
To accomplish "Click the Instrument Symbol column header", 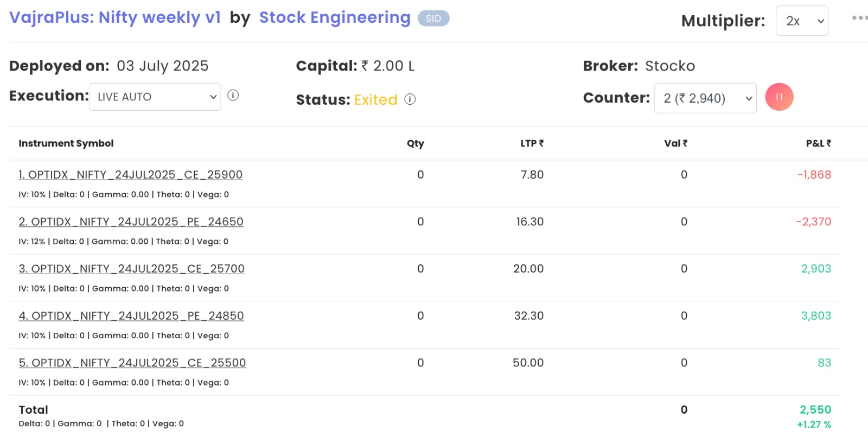I will point(66,143).
